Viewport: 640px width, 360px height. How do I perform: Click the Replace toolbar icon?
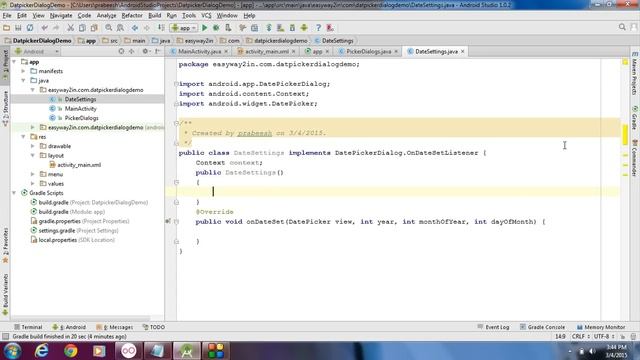[120, 28]
